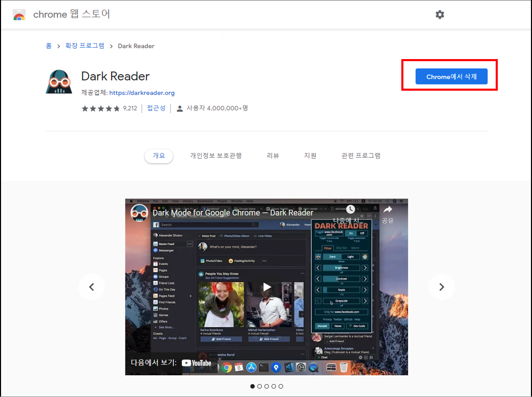Select the third carousel dot

267,386
